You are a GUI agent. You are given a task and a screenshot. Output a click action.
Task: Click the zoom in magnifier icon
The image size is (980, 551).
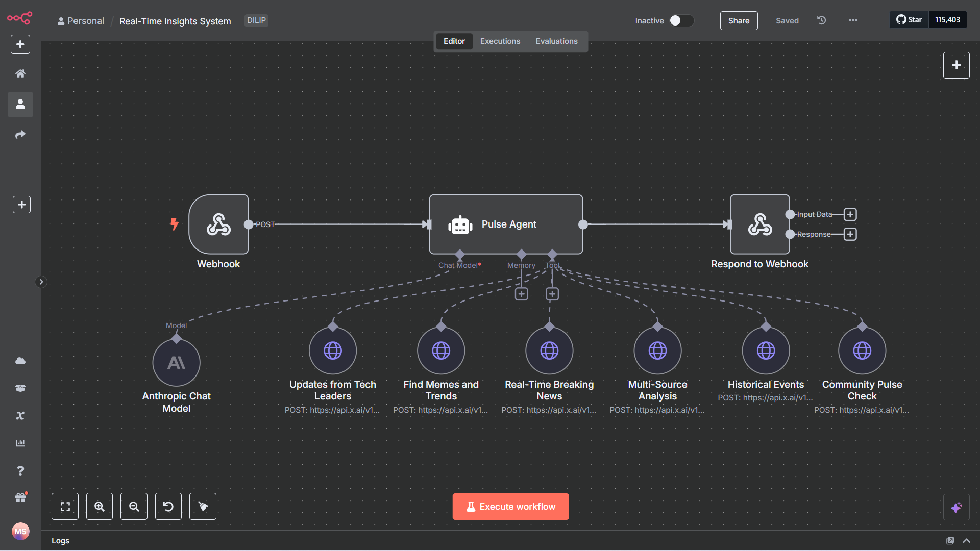tap(99, 506)
